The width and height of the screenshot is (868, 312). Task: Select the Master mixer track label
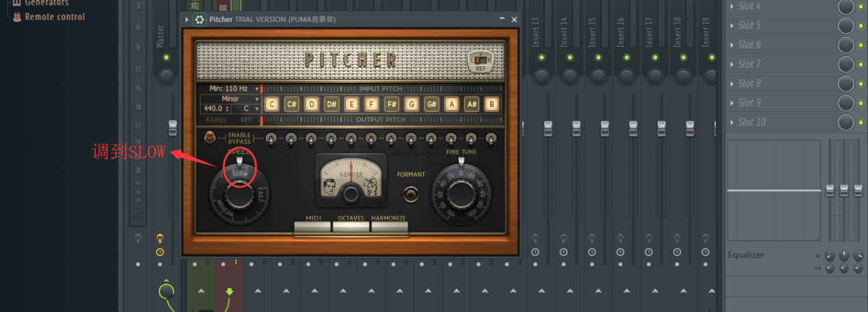[x=161, y=35]
